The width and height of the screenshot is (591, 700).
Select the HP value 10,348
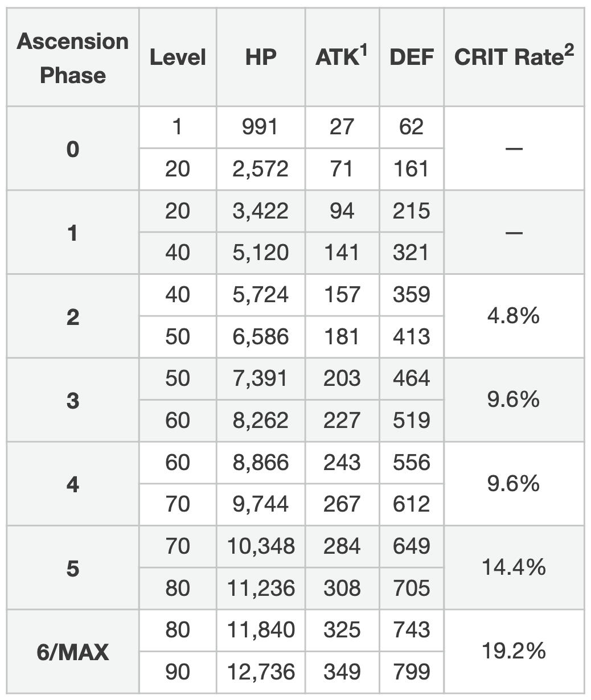261,546
